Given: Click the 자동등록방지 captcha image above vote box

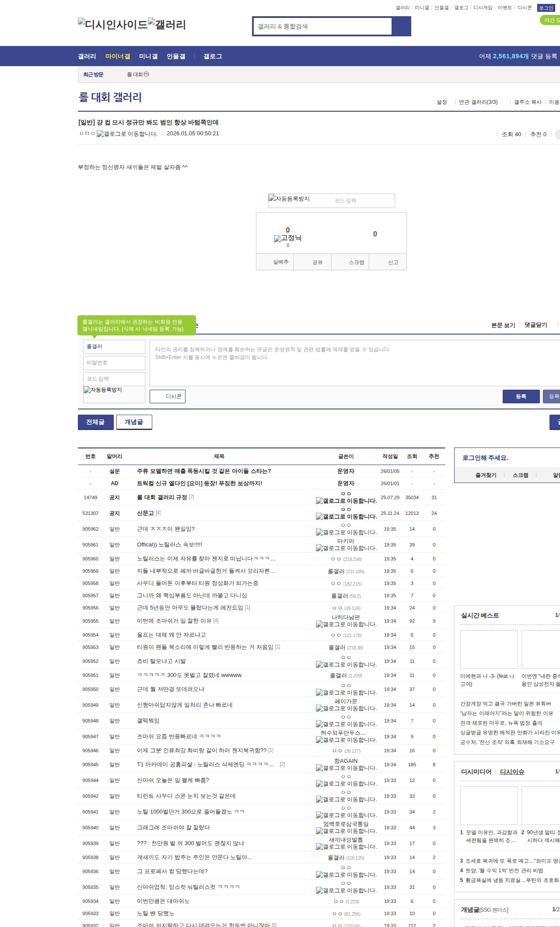Looking at the screenshot, I should 290,199.
